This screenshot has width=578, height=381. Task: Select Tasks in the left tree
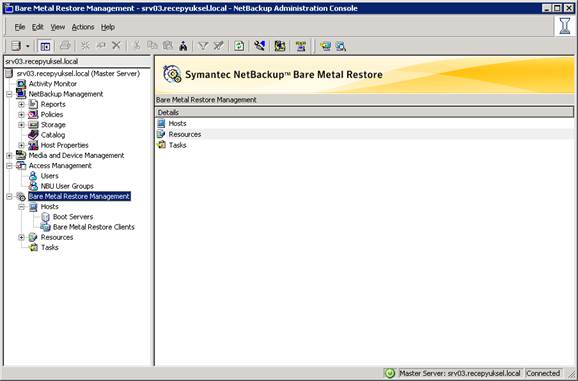tap(49, 247)
